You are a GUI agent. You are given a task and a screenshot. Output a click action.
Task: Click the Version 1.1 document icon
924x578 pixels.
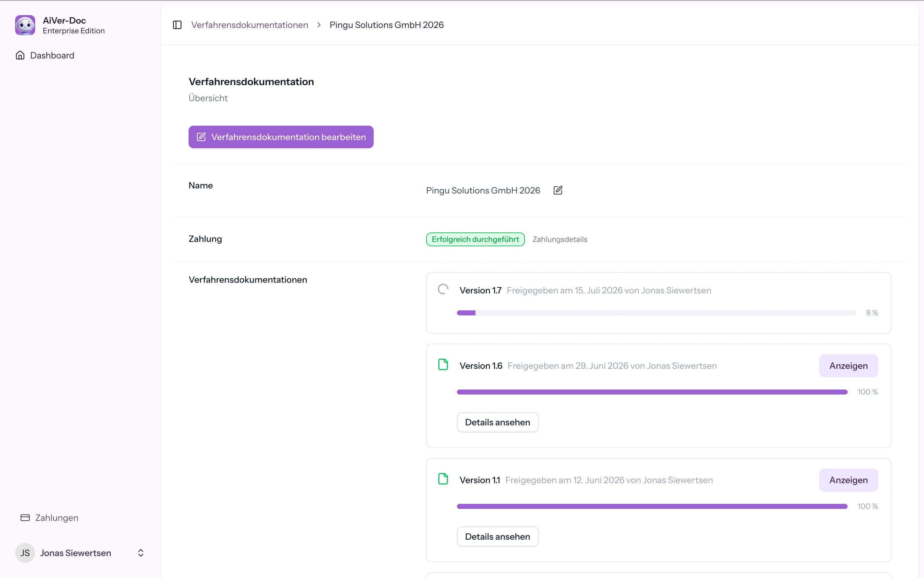tap(443, 479)
